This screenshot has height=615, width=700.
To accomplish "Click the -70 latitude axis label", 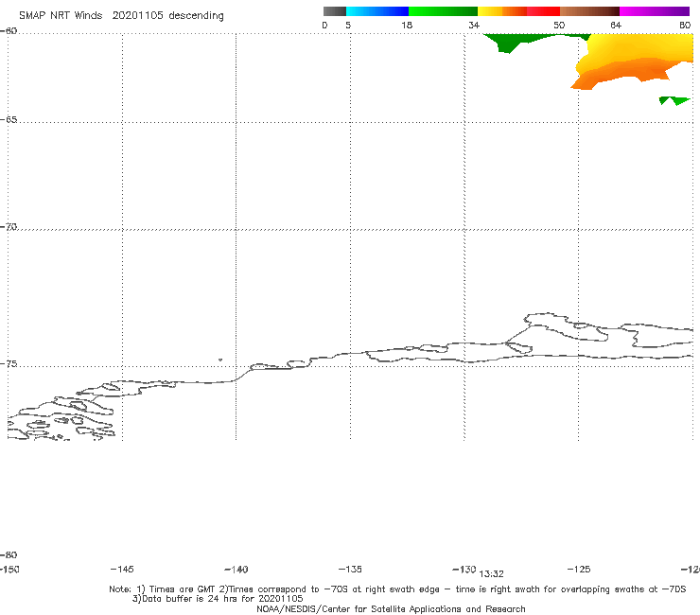I will pyautogui.click(x=9, y=226).
